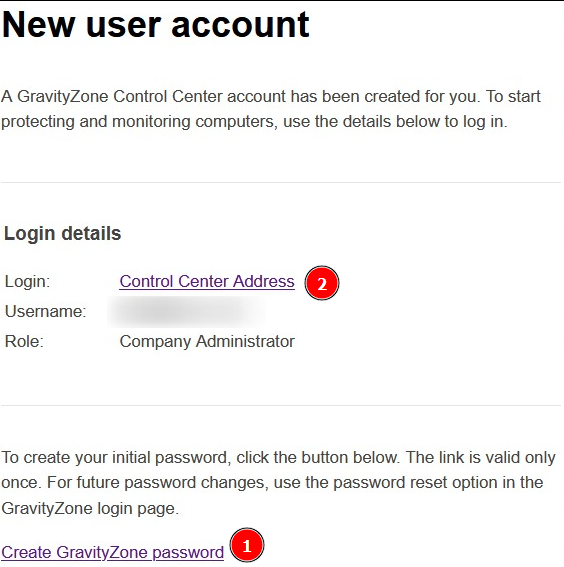Click the word 'account' in the title

click(x=240, y=25)
